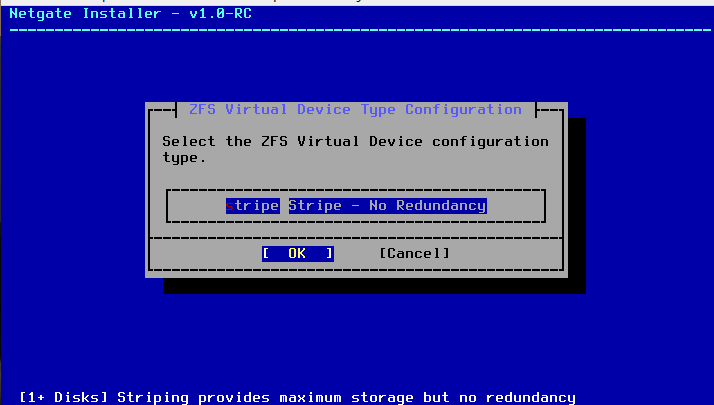This screenshot has height=405, width=714.
Task: Click the word "Redundancy" in the stripe option
Action: click(x=441, y=206)
